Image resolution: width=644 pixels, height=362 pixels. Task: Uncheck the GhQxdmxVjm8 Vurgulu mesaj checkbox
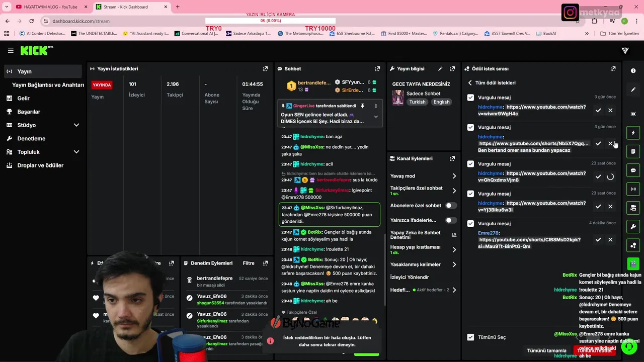pyautogui.click(x=470, y=164)
